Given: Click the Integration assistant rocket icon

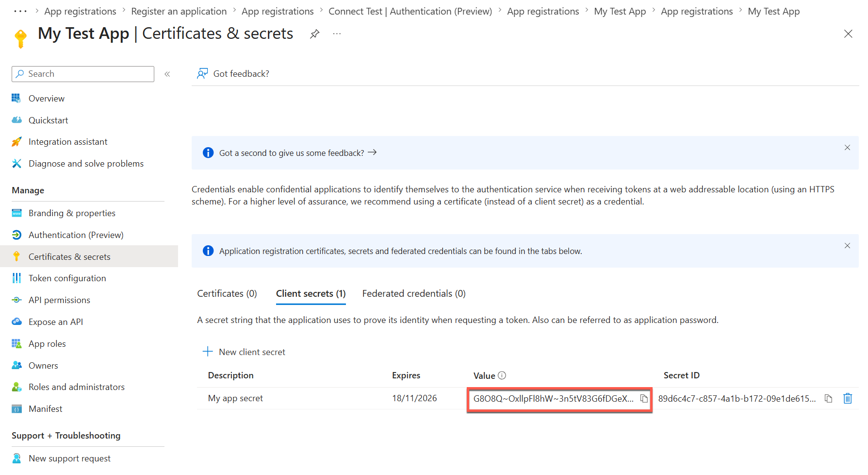Looking at the screenshot, I should tap(16, 142).
